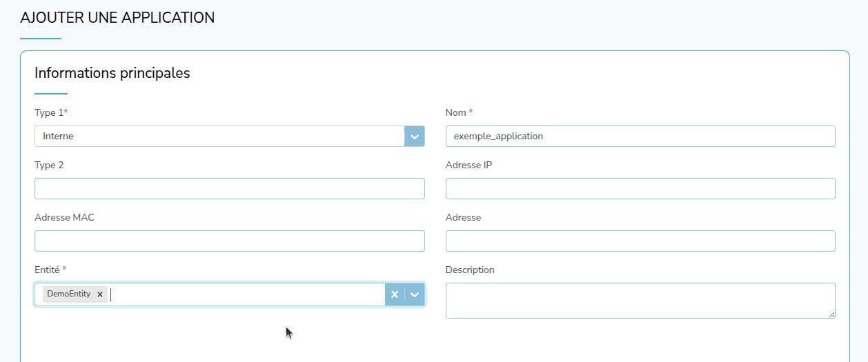
Task: Click the "AJOUTER UNE APPLICATION" page title
Action: tap(117, 18)
